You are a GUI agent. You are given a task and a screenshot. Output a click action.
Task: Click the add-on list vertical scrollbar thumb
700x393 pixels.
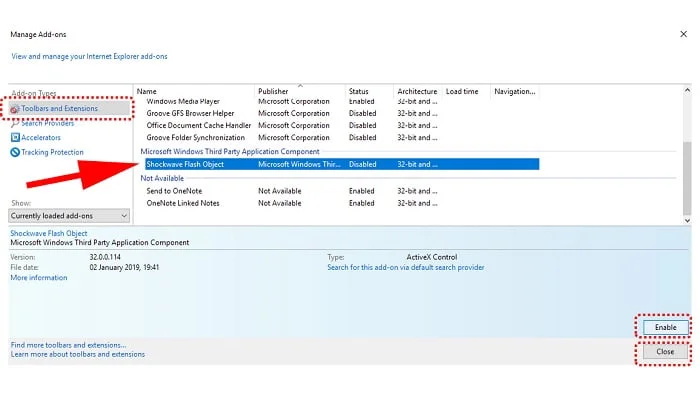point(687,179)
